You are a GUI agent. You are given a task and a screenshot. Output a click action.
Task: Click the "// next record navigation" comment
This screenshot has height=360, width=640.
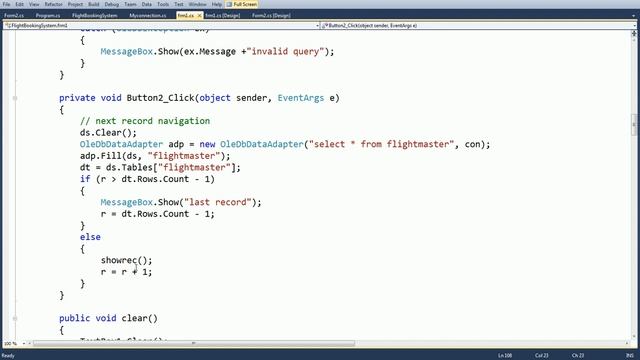pos(145,121)
